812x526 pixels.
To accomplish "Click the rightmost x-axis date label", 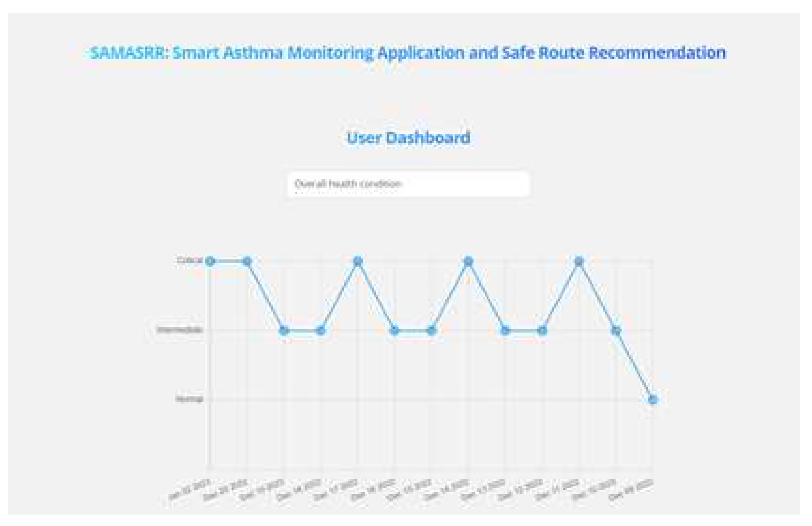I will [631, 490].
